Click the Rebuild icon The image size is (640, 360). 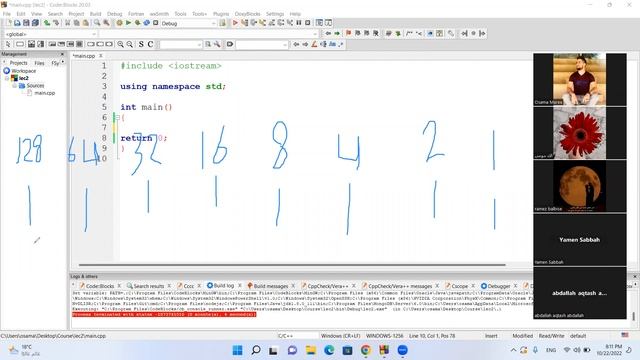click(x=147, y=23)
